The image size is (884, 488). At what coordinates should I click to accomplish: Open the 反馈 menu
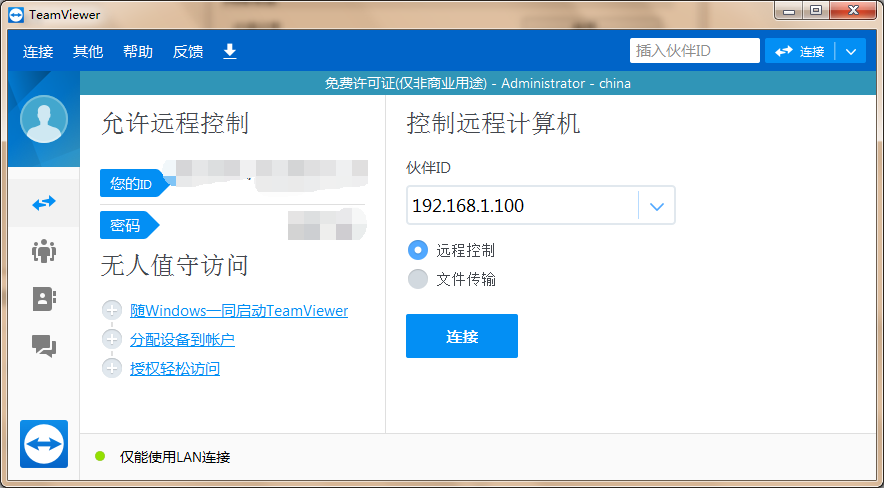coord(188,51)
